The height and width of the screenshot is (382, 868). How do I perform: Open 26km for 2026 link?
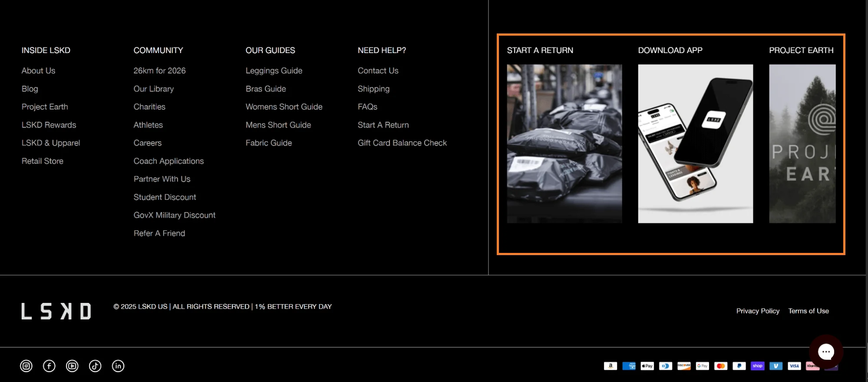pyautogui.click(x=159, y=70)
